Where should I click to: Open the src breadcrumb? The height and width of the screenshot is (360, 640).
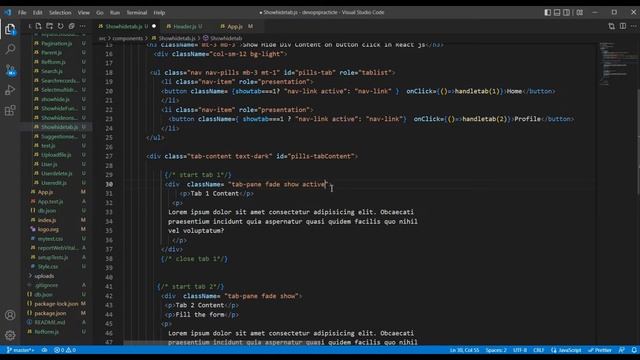pos(102,38)
